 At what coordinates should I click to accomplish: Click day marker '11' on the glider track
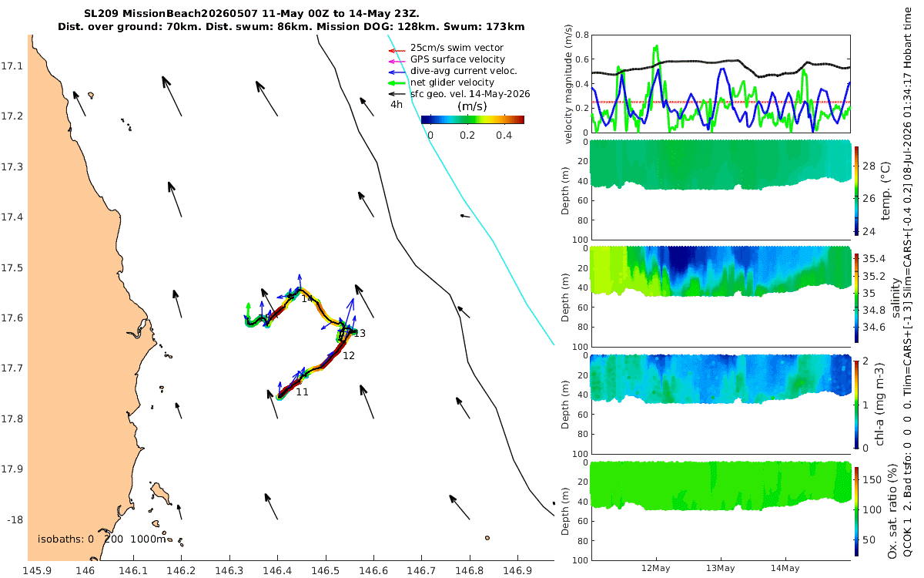[x=302, y=392]
